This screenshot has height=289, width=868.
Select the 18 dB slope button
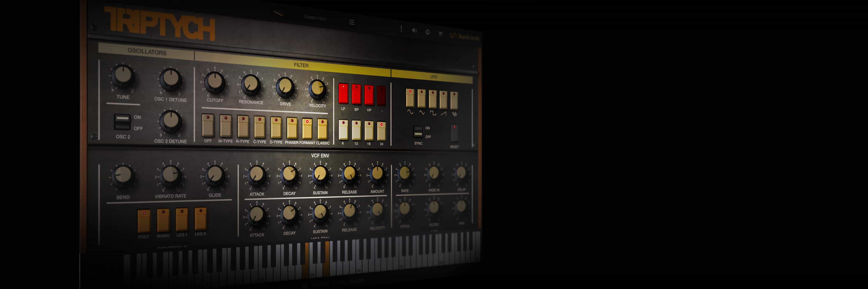pyautogui.click(x=369, y=131)
